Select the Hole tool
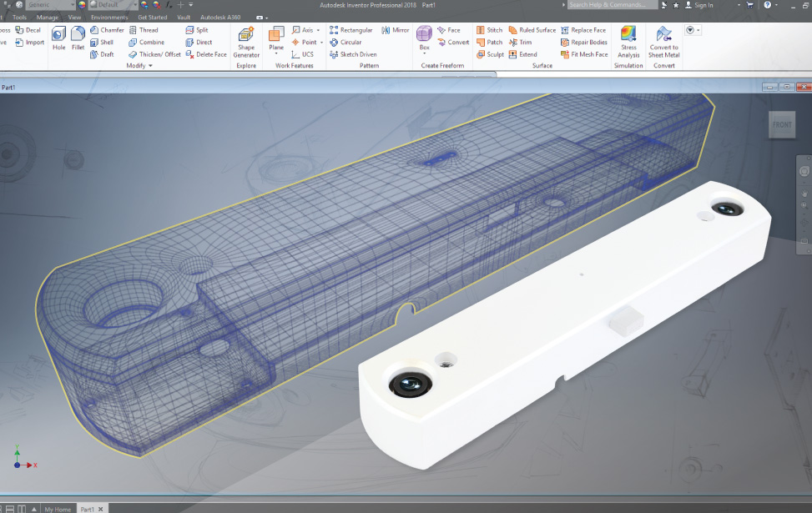Image resolution: width=812 pixels, height=513 pixels. (58, 38)
